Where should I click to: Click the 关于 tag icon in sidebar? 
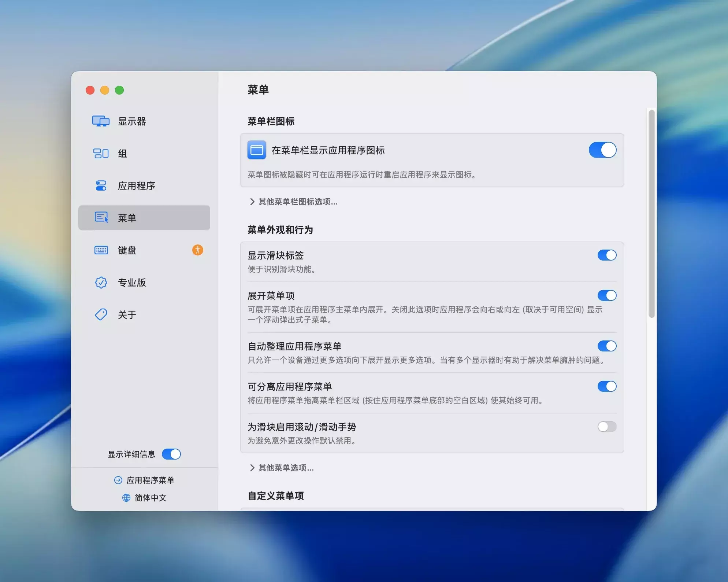[101, 314]
